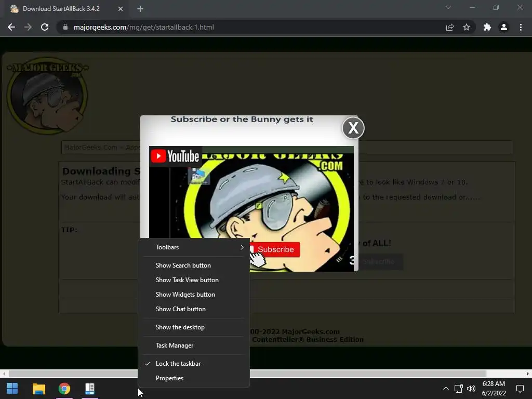The height and width of the screenshot is (399, 532).
Task: Click the lock icon in address bar
Action: (65, 27)
